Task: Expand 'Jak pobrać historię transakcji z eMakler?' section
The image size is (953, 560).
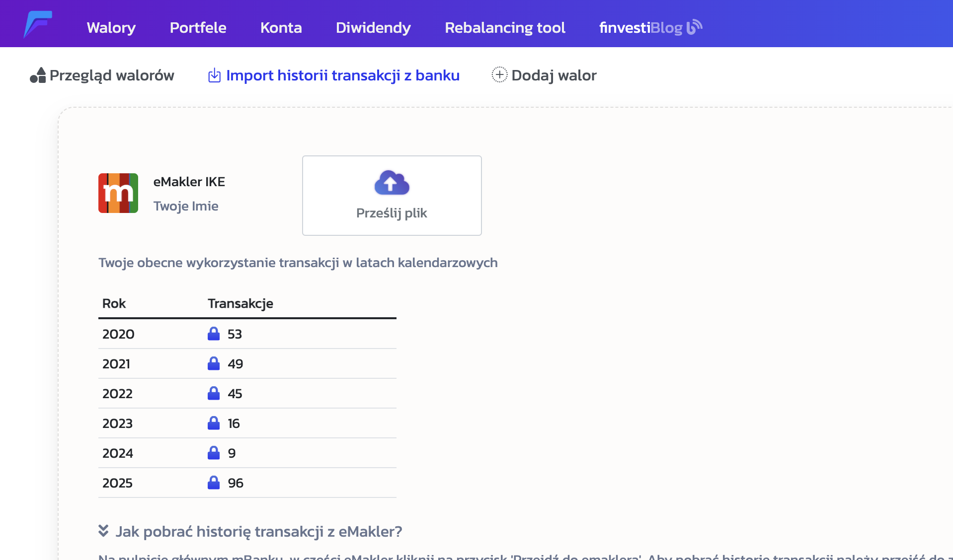Action: click(x=258, y=532)
